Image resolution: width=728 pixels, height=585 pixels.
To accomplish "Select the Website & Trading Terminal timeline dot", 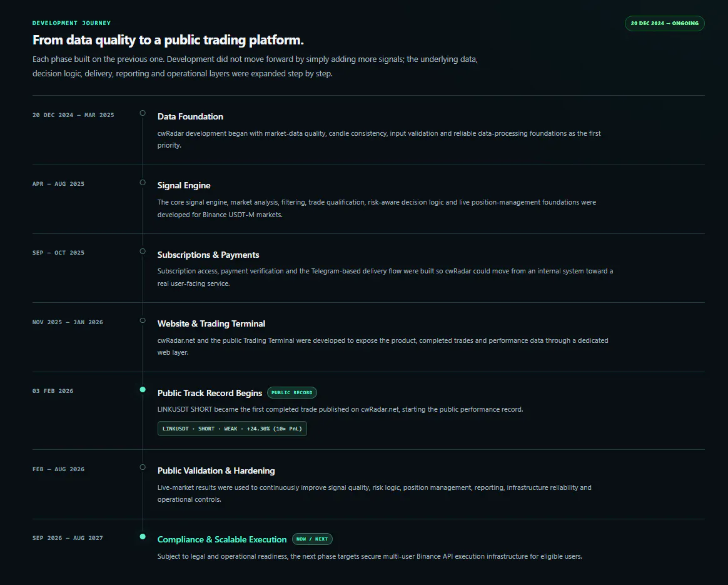I will coord(143,320).
